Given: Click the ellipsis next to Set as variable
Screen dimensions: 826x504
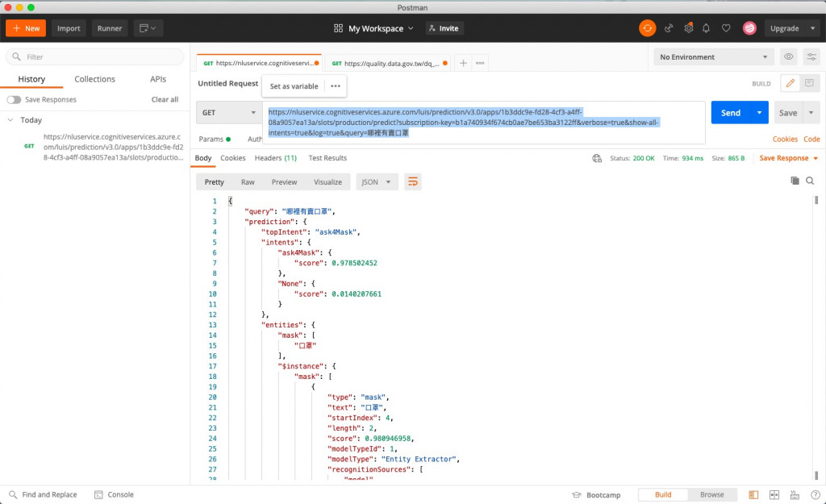Looking at the screenshot, I should (336, 85).
